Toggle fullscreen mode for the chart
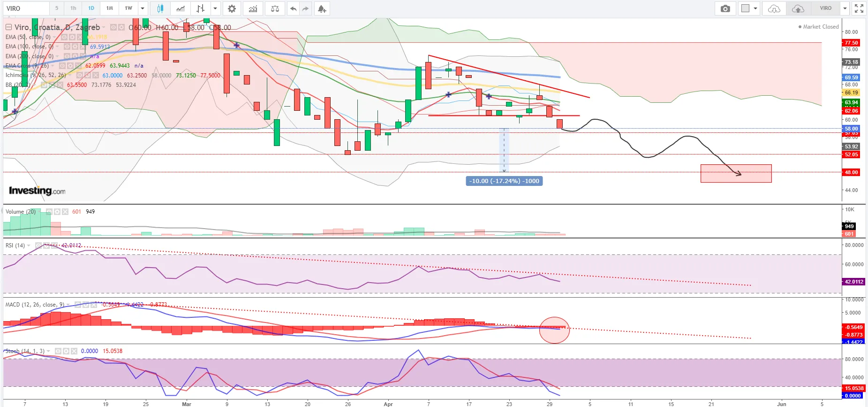This screenshot has width=868, height=407. click(859, 8)
